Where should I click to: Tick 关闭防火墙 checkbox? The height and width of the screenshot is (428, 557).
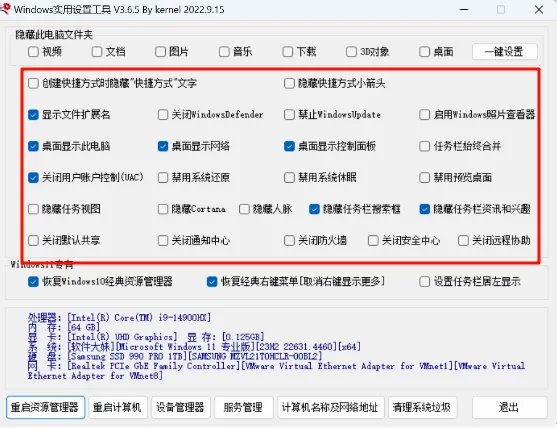pyautogui.click(x=289, y=240)
